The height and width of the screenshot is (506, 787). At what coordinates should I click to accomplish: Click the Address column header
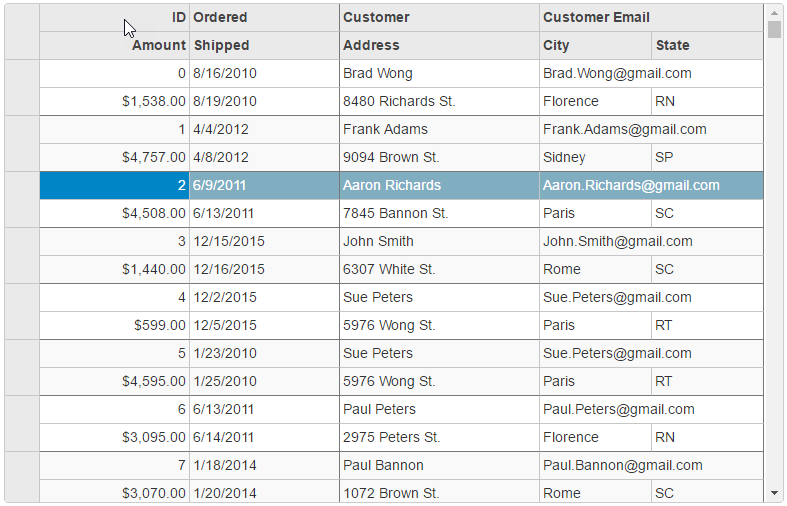(439, 45)
